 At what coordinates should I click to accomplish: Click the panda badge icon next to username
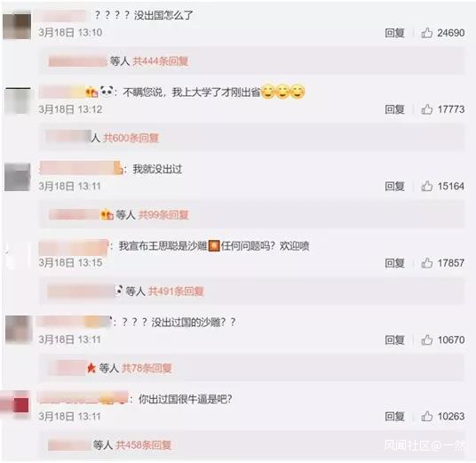[x=107, y=92]
